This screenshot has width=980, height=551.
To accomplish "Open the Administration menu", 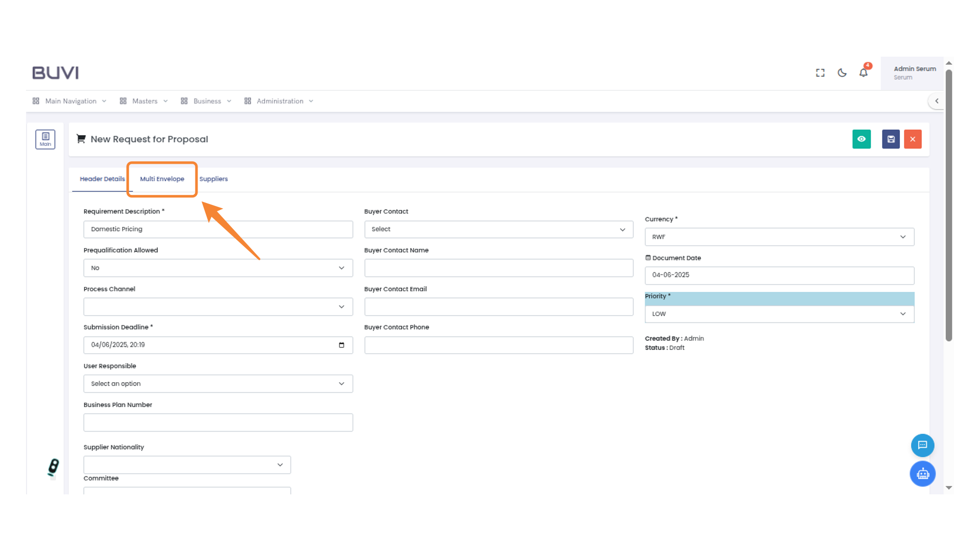I will pyautogui.click(x=279, y=101).
